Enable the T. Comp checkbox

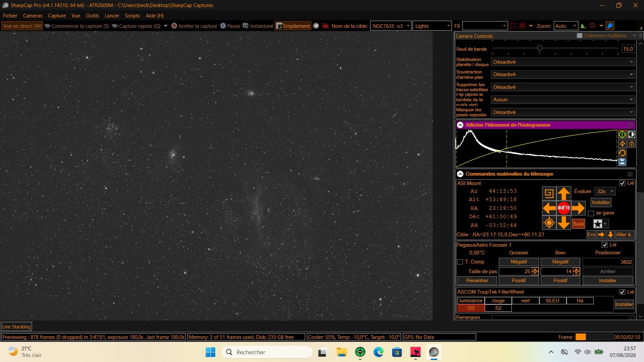coord(460,262)
